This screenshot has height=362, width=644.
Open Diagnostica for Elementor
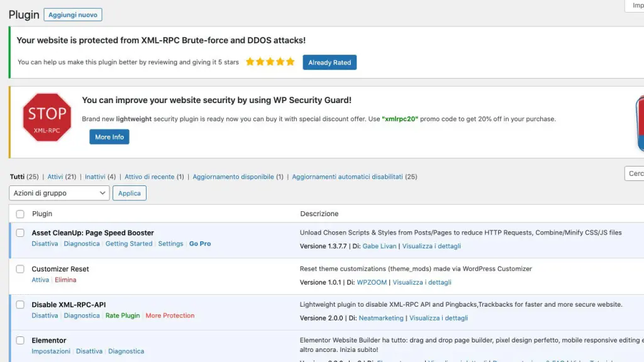click(x=126, y=351)
